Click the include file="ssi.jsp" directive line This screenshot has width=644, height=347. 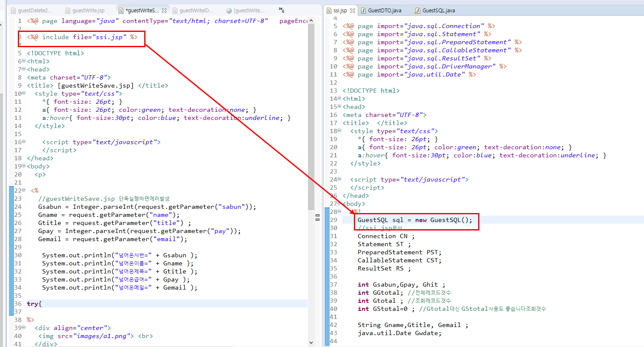click(x=83, y=37)
